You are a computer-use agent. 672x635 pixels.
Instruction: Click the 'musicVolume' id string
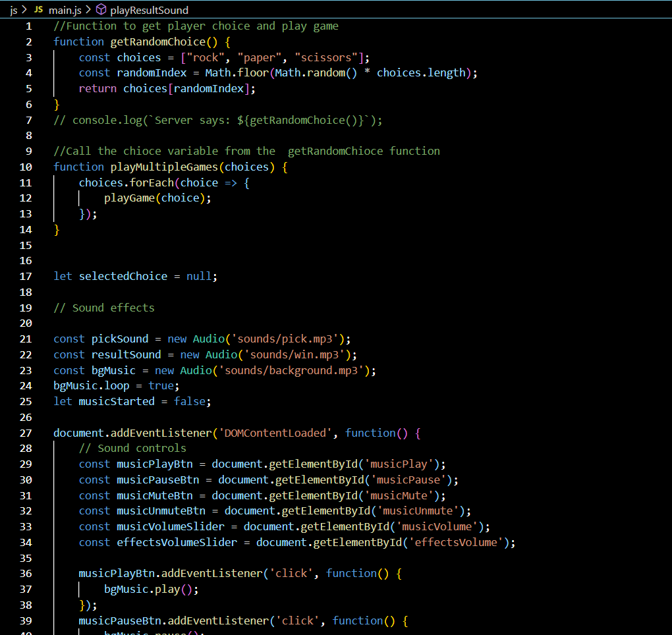[x=437, y=526]
